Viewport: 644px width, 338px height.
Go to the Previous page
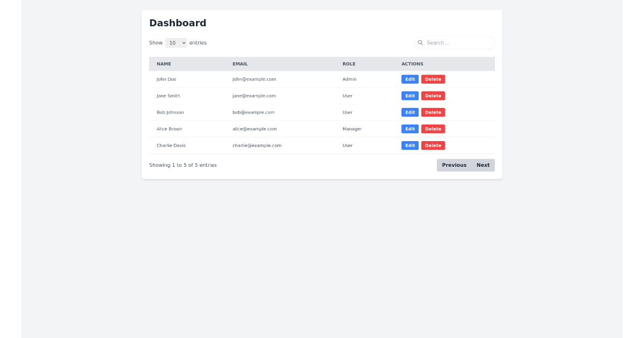(x=453, y=165)
